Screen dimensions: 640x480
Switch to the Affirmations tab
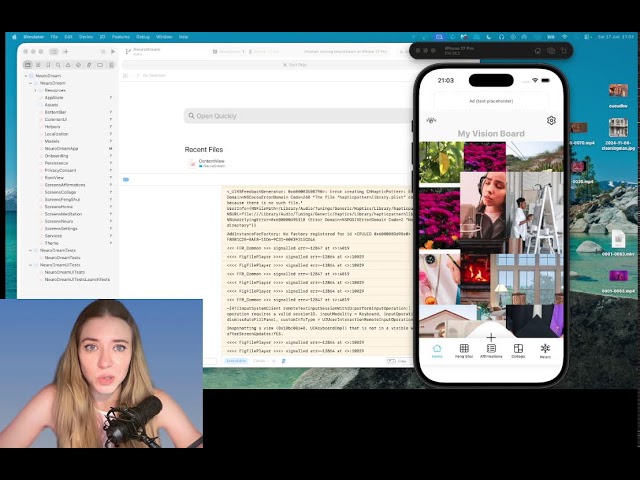click(491, 351)
